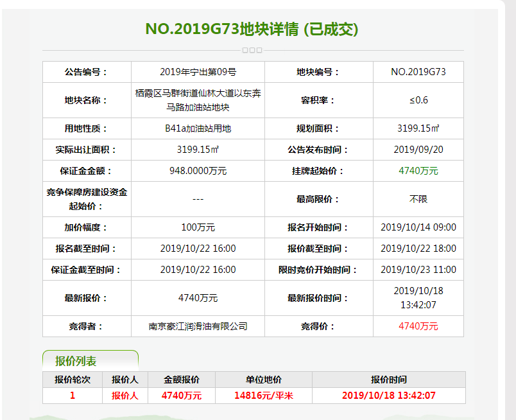The image size is (516, 420).
Task: Click the 保证金截至时间 label
Action: [x=87, y=270]
